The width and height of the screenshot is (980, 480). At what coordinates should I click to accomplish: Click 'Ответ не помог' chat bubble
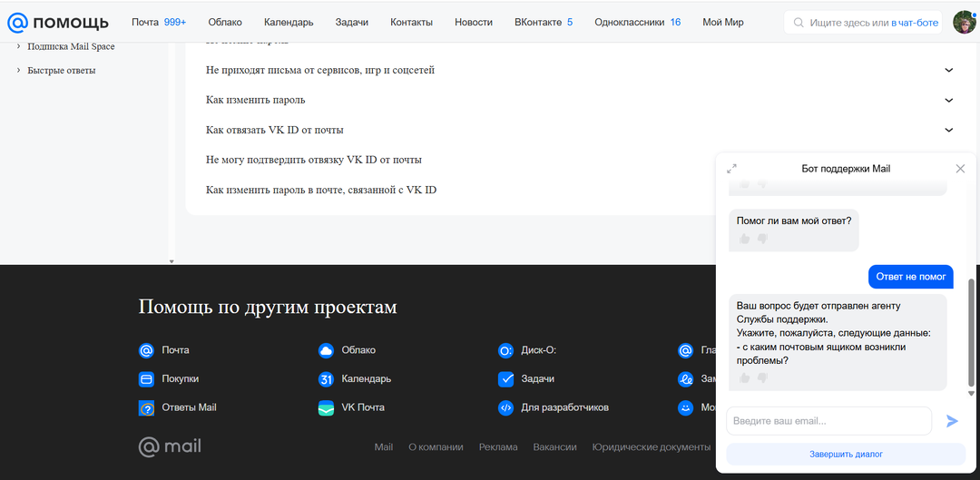(x=911, y=277)
